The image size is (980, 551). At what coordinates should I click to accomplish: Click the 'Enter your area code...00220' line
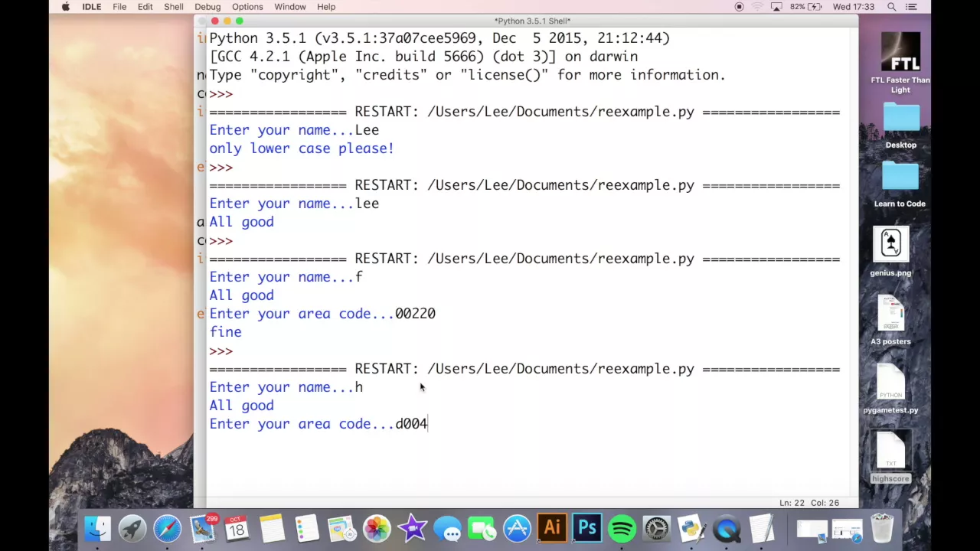pyautogui.click(x=322, y=314)
